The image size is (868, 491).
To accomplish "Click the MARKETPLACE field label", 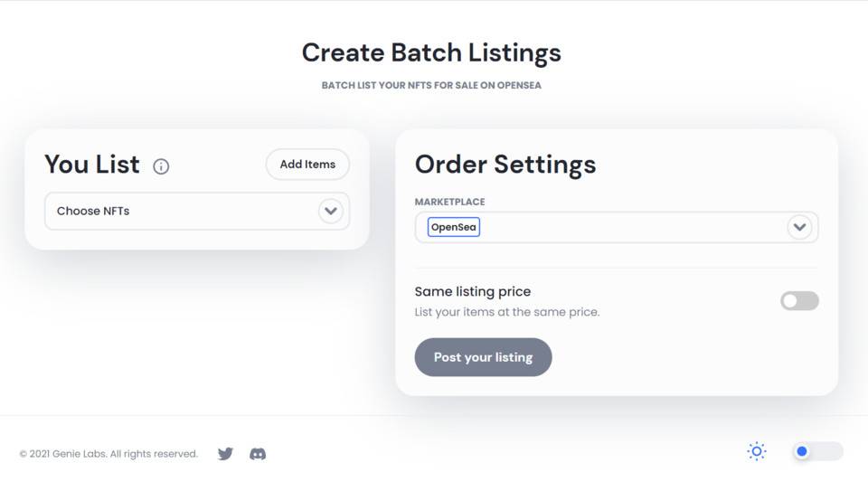I will click(x=449, y=202).
